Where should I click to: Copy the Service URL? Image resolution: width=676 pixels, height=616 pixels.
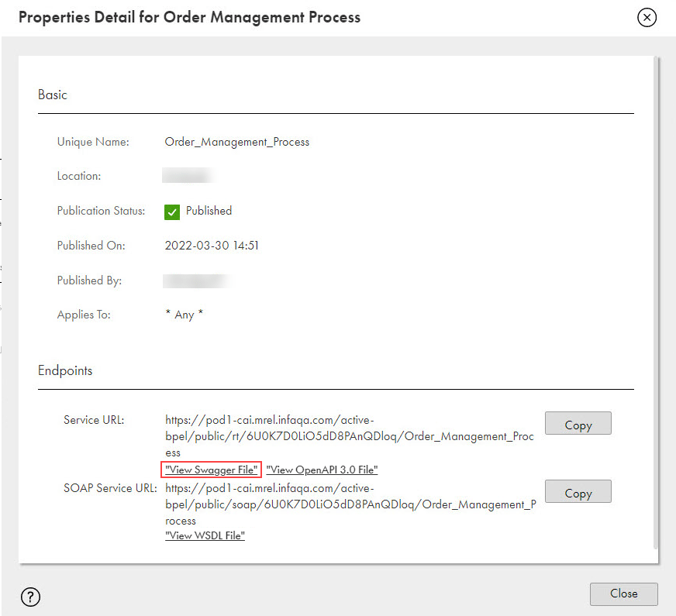tap(578, 423)
